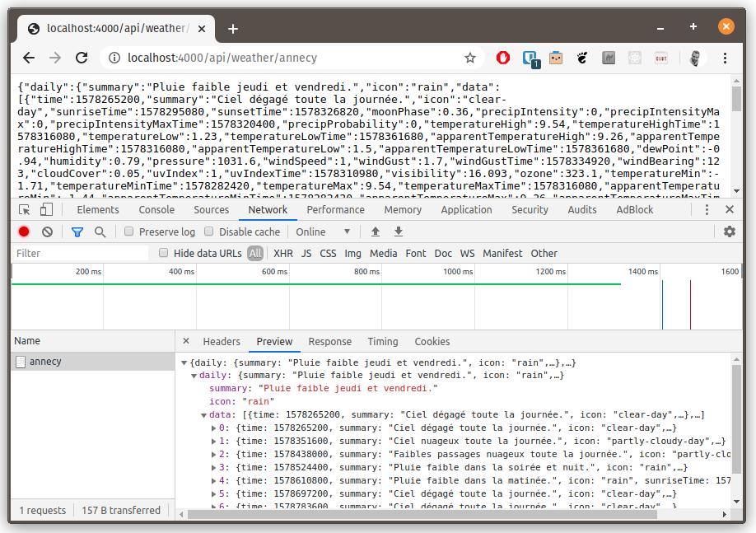Viewport: 756px width, 533px height.
Task: Clear the network requests log
Action: click(x=47, y=231)
